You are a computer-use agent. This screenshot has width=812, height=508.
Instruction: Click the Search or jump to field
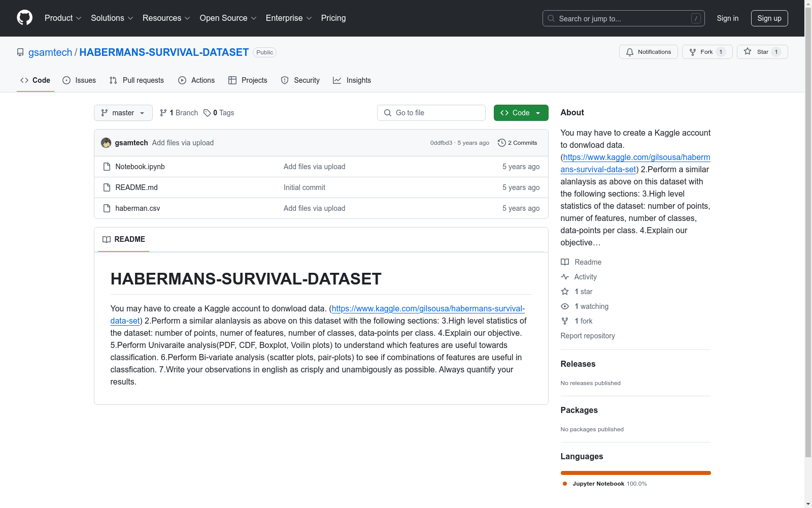(624, 18)
